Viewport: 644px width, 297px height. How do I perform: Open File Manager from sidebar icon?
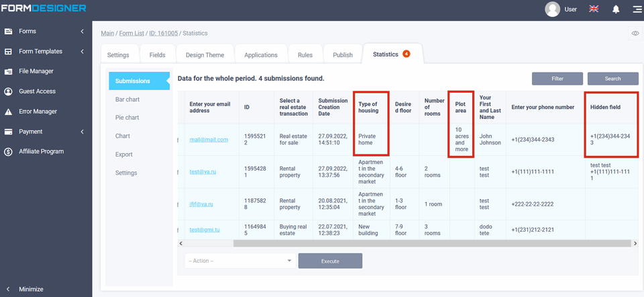click(x=9, y=71)
